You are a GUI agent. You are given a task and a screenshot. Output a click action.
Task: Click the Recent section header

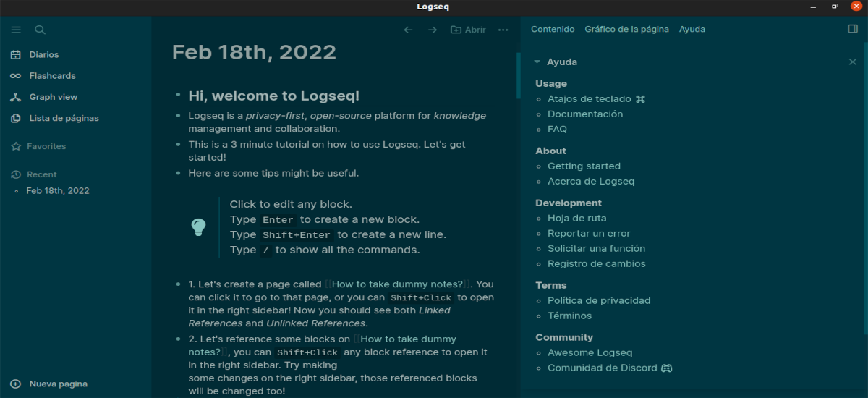[42, 174]
